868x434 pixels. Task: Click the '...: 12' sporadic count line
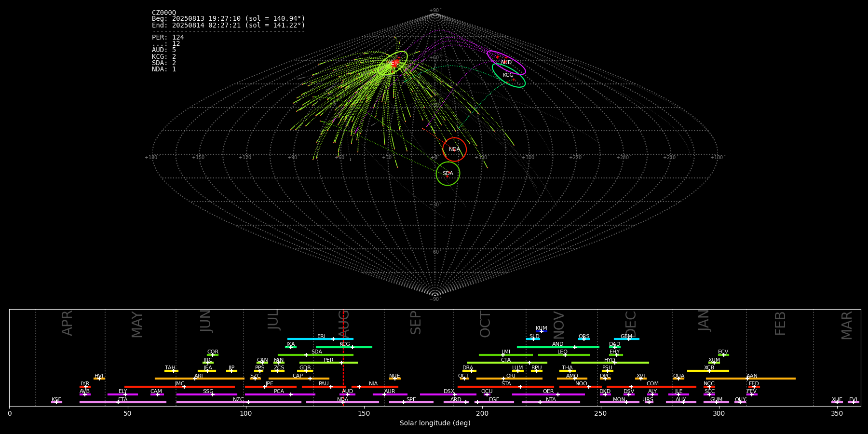(166, 44)
